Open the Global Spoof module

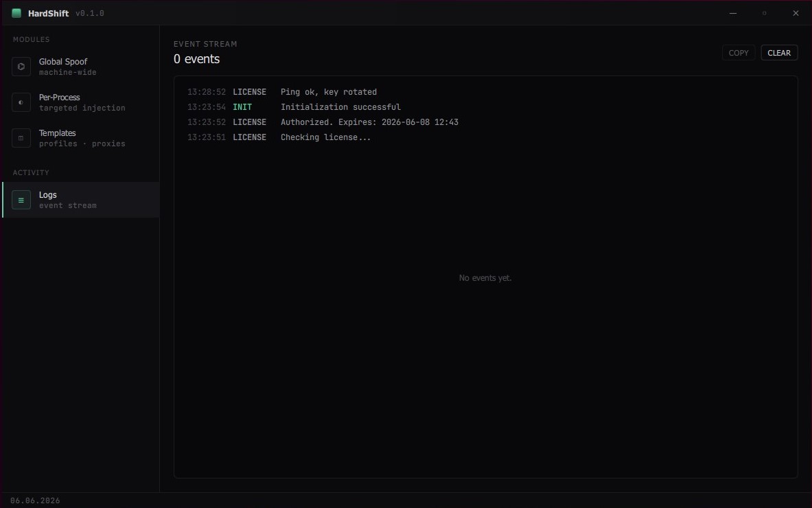coord(81,67)
